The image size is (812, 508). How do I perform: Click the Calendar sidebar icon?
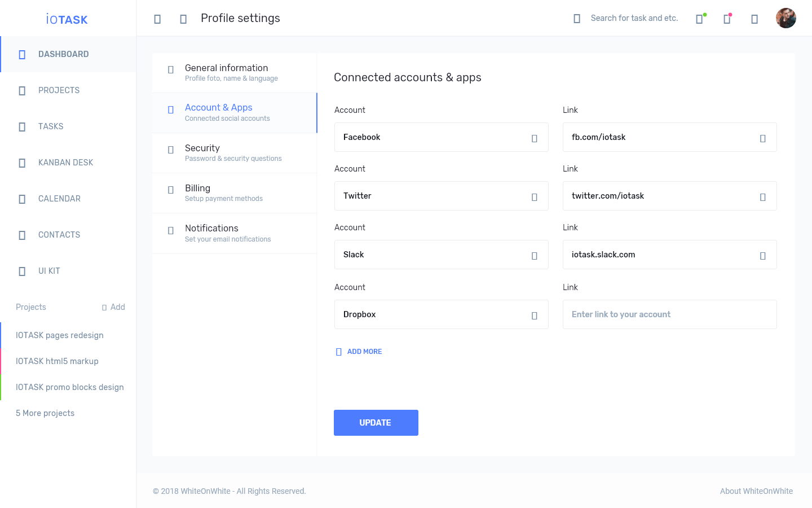[x=22, y=199]
